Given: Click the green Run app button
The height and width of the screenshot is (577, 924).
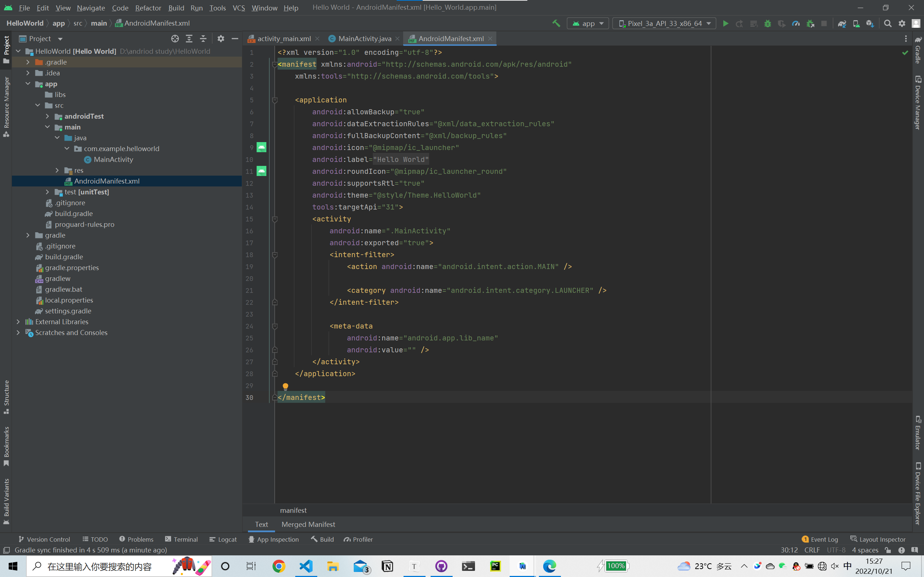Looking at the screenshot, I should (x=725, y=24).
